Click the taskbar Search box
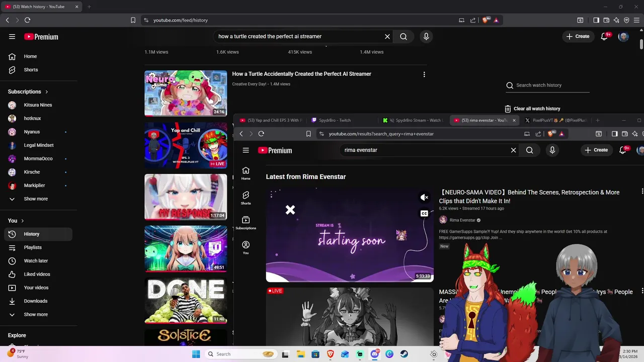This screenshot has height=362, width=644. pos(241,354)
